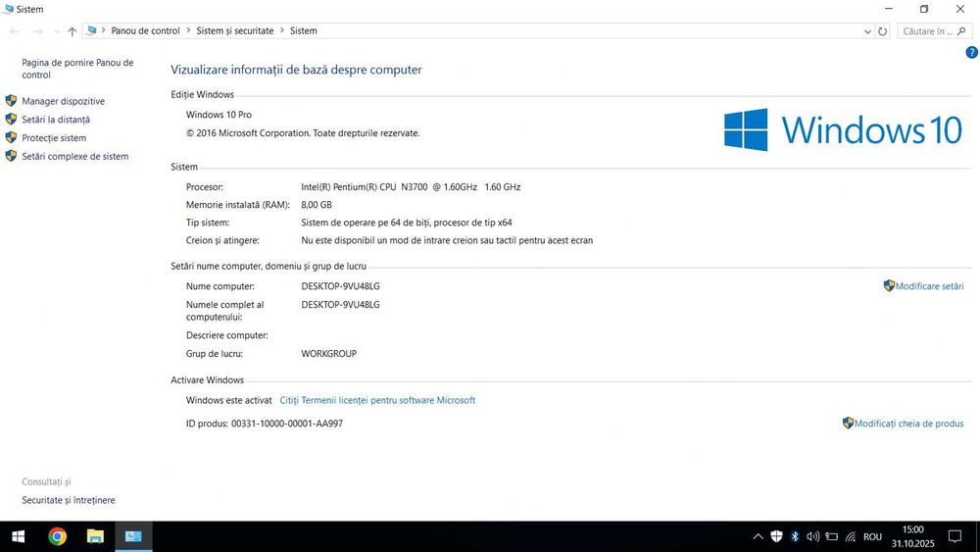This screenshot has height=552, width=980.
Task: Click the Back navigation arrow
Action: 15,31
